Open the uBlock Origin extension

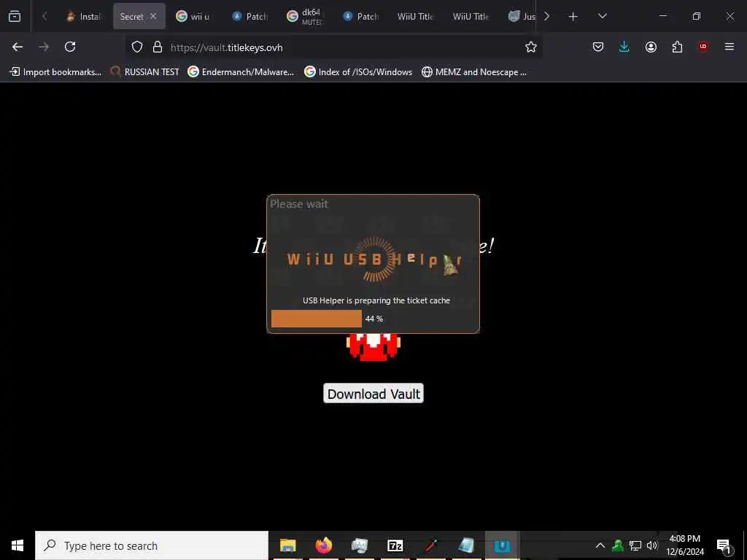tap(703, 47)
